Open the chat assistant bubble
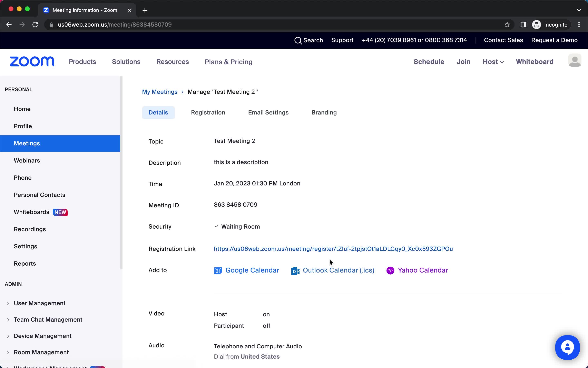 [x=567, y=347]
